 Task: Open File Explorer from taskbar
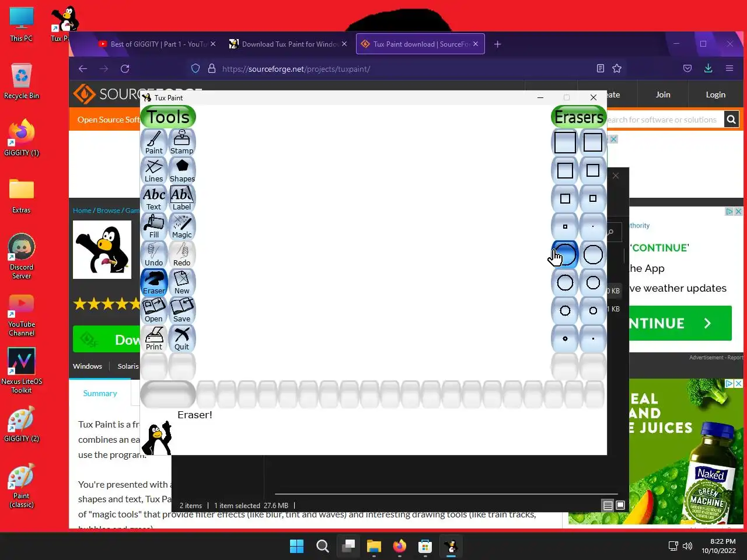(373, 546)
